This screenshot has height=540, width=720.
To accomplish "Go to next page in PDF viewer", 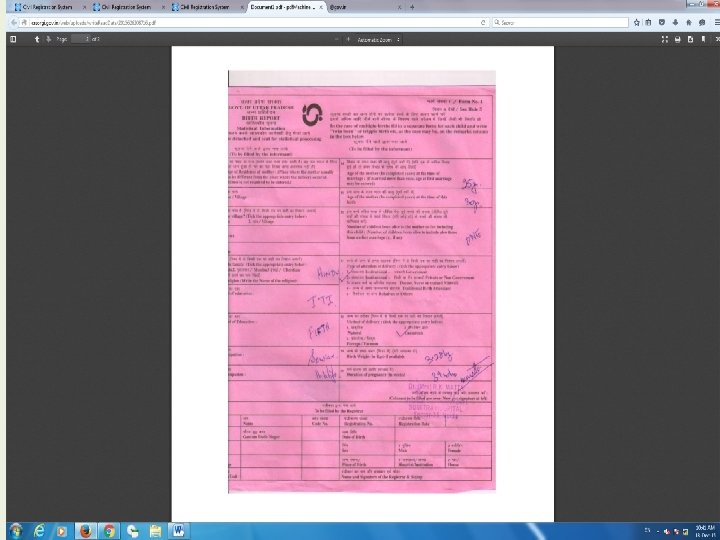I will (x=48, y=39).
